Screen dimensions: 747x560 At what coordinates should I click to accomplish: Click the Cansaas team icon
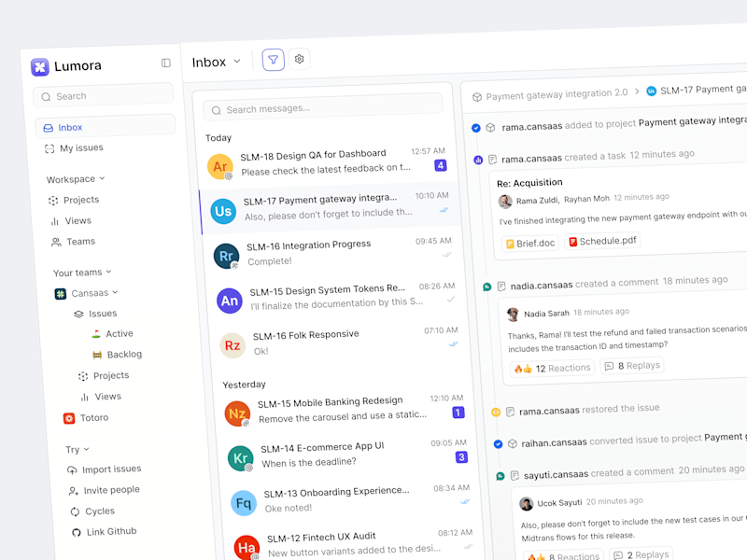click(x=61, y=294)
